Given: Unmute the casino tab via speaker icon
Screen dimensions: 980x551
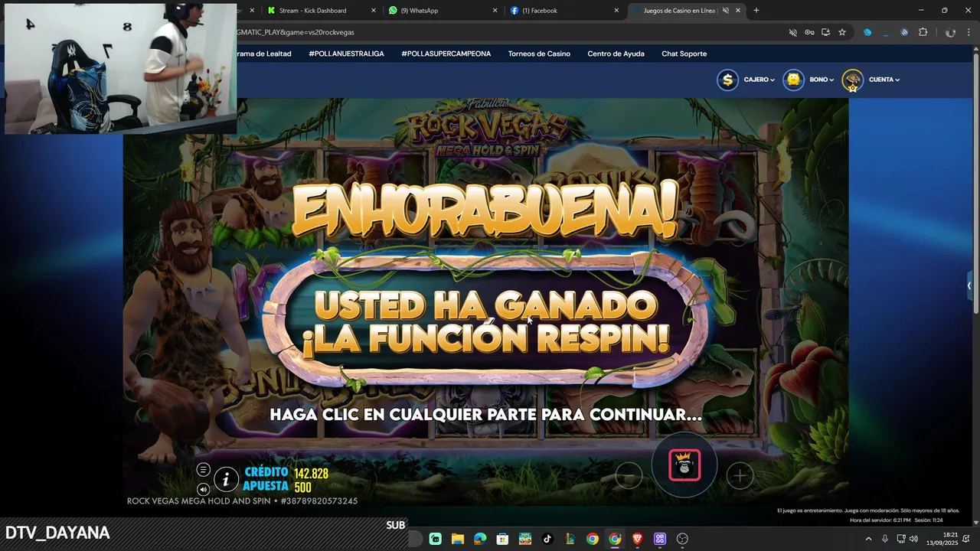Looking at the screenshot, I should click(726, 11).
